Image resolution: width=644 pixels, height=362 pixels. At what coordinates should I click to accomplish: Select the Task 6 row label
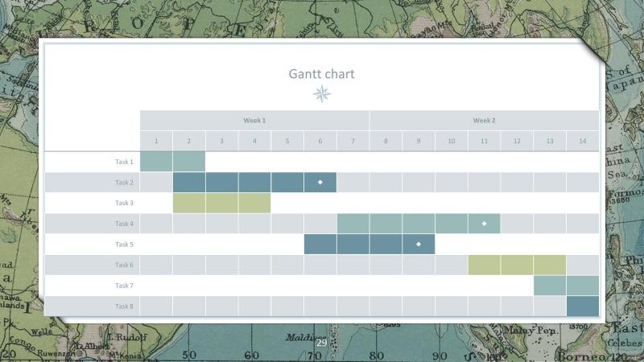point(124,265)
